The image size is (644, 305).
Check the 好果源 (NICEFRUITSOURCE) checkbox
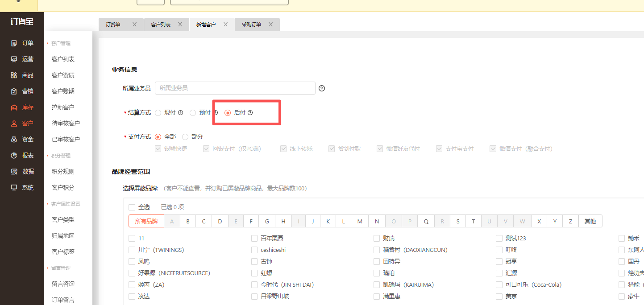(x=132, y=273)
